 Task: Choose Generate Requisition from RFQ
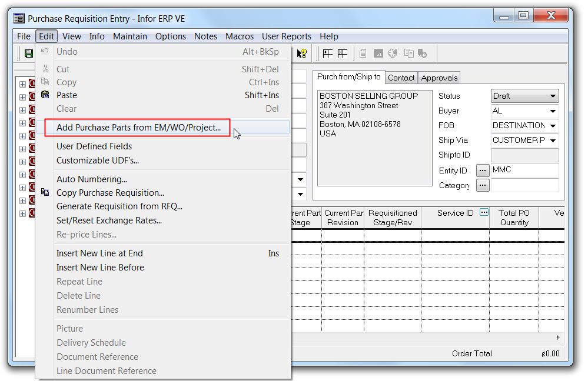[163, 206]
